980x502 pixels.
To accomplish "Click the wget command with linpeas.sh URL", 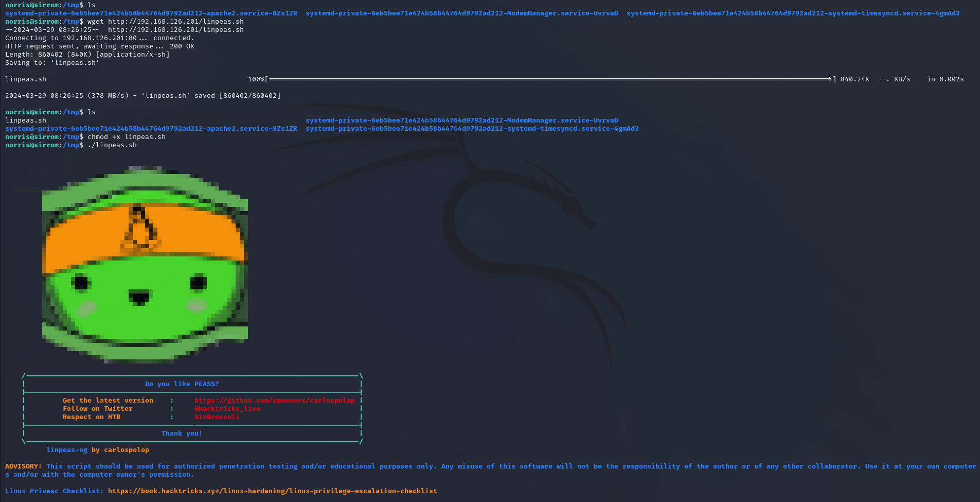I will pyautogui.click(x=166, y=22).
